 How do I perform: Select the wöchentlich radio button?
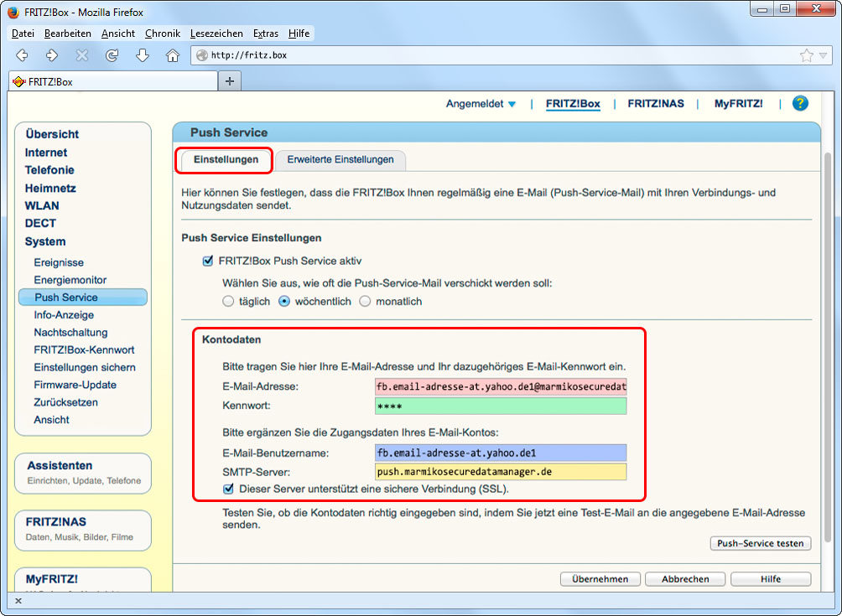[x=284, y=302]
